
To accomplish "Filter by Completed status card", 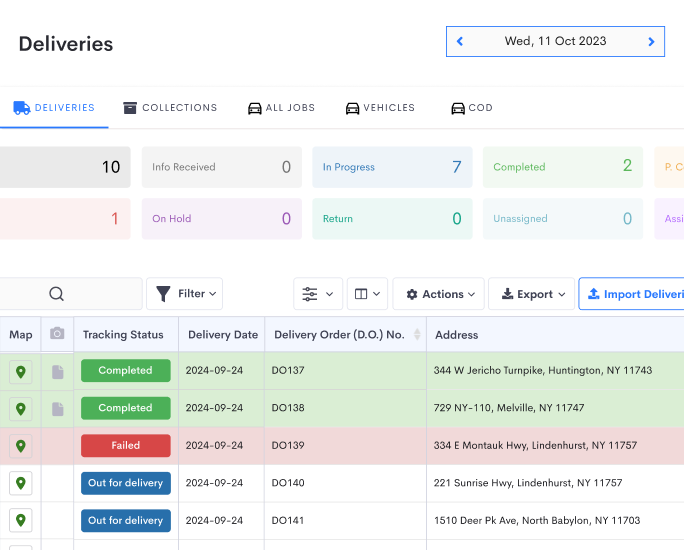I will pos(563,167).
